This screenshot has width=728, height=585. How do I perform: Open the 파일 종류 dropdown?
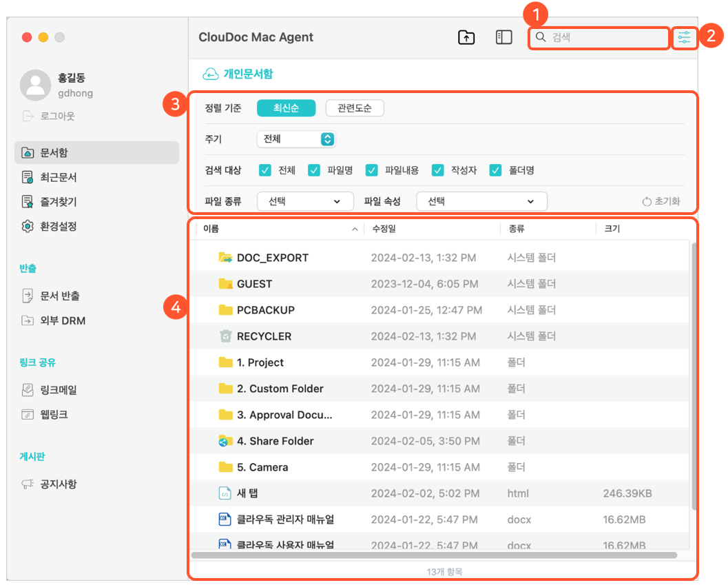pyautogui.click(x=305, y=201)
